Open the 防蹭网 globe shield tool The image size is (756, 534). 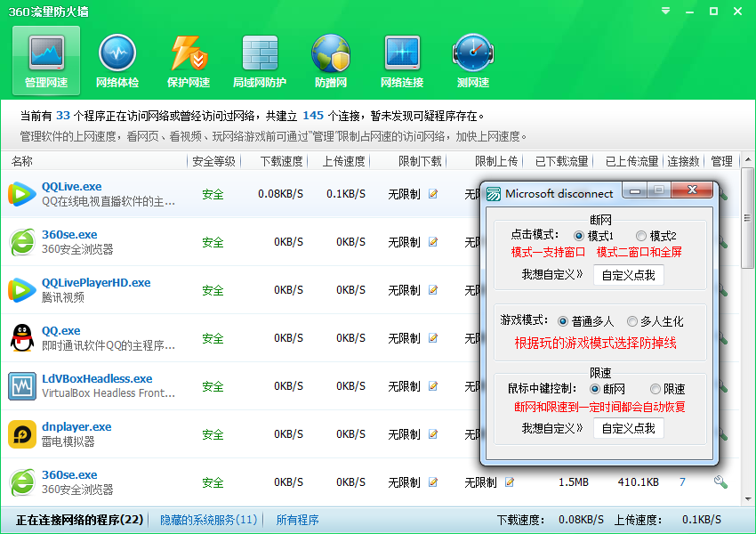click(x=331, y=61)
